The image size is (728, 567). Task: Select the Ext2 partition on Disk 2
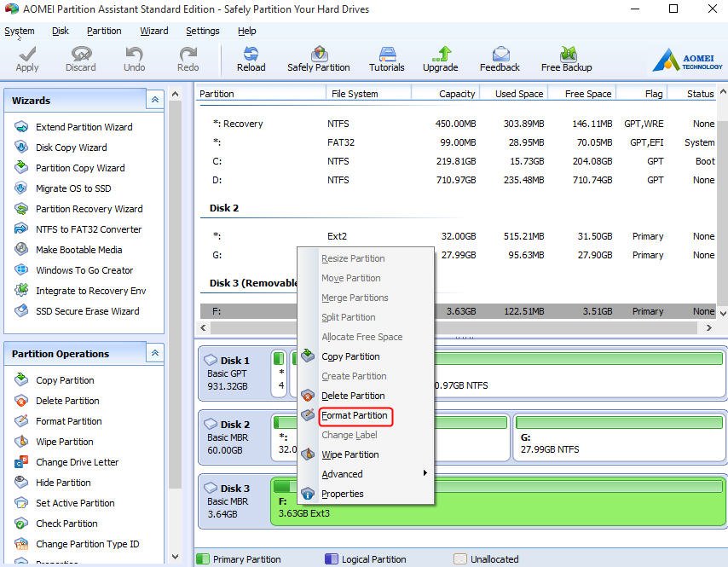pyautogui.click(x=458, y=236)
